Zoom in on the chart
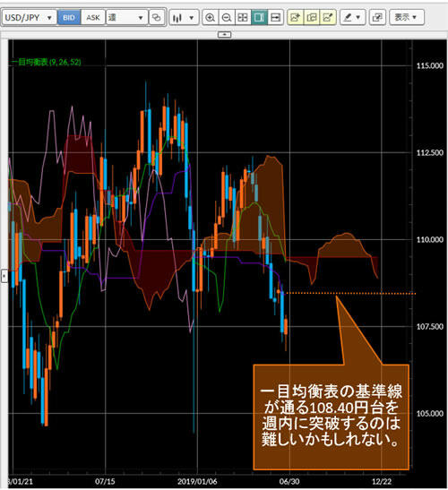 210,18
